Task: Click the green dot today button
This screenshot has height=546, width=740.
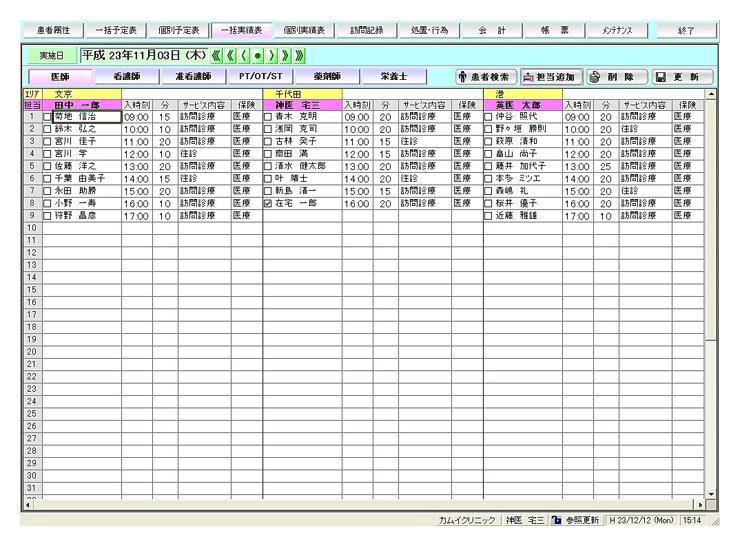Action: 257,56
